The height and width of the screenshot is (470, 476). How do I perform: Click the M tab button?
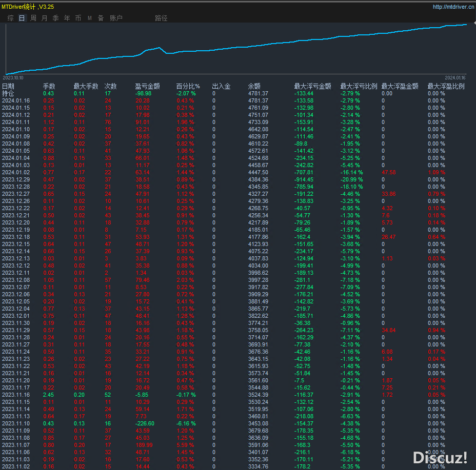pyautogui.click(x=90, y=18)
